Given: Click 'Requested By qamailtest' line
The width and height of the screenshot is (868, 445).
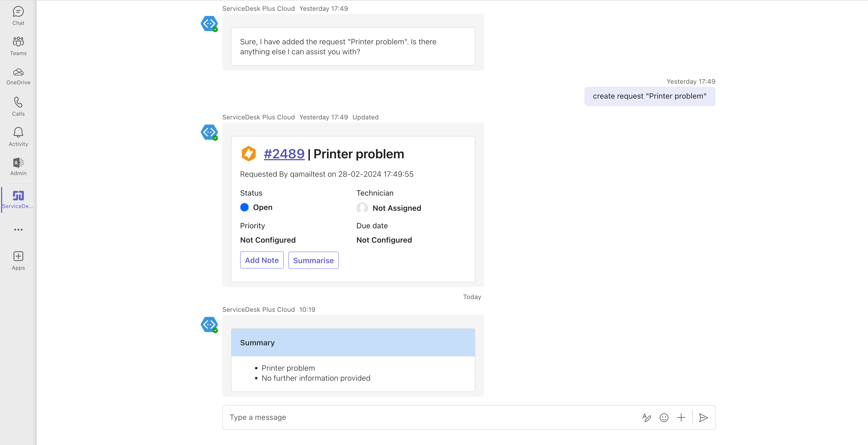Looking at the screenshot, I should click(326, 174).
